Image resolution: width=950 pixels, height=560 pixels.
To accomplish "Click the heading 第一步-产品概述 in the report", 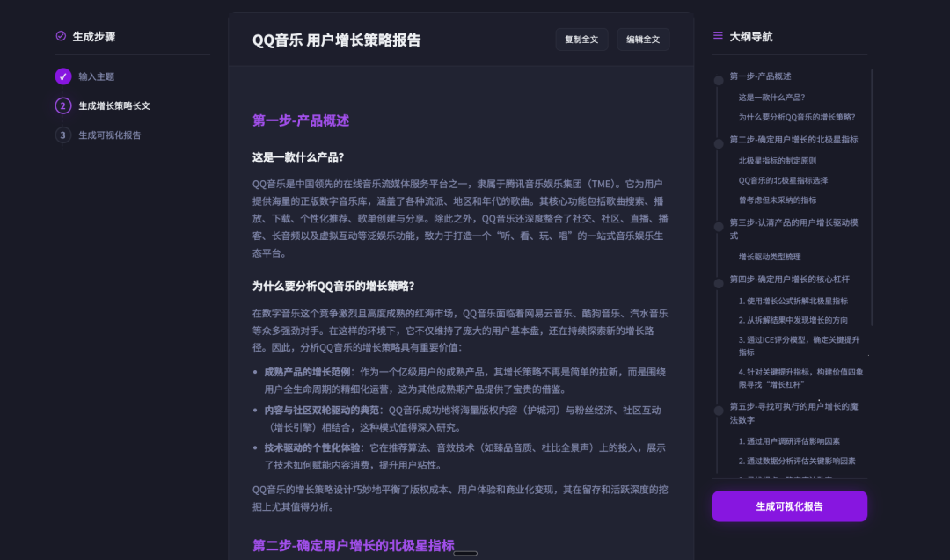I will point(301,120).
